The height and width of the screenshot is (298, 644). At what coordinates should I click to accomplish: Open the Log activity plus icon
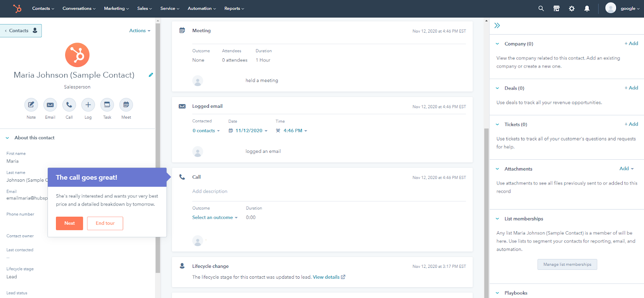click(88, 105)
